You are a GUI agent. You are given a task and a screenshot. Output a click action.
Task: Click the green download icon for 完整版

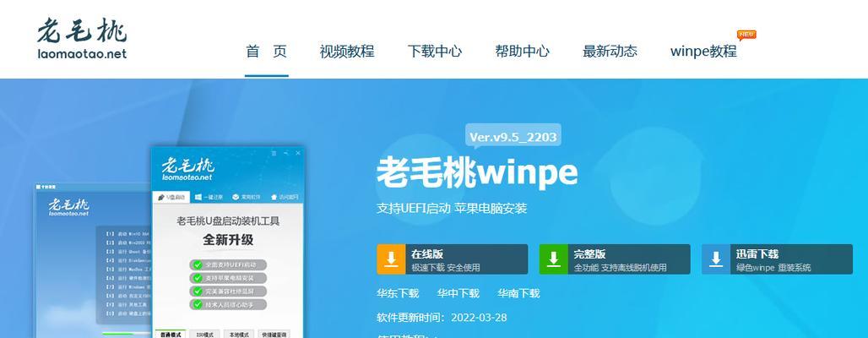[x=554, y=259]
